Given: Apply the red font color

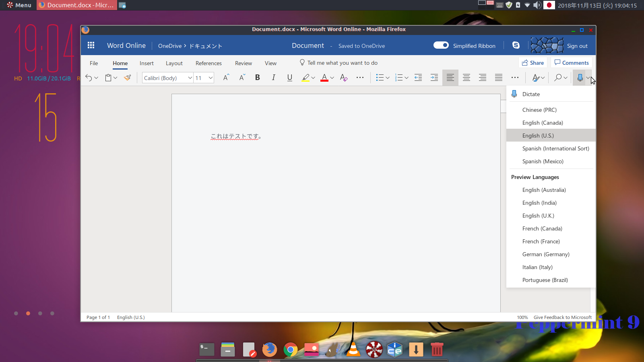Looking at the screenshot, I should 324,78.
